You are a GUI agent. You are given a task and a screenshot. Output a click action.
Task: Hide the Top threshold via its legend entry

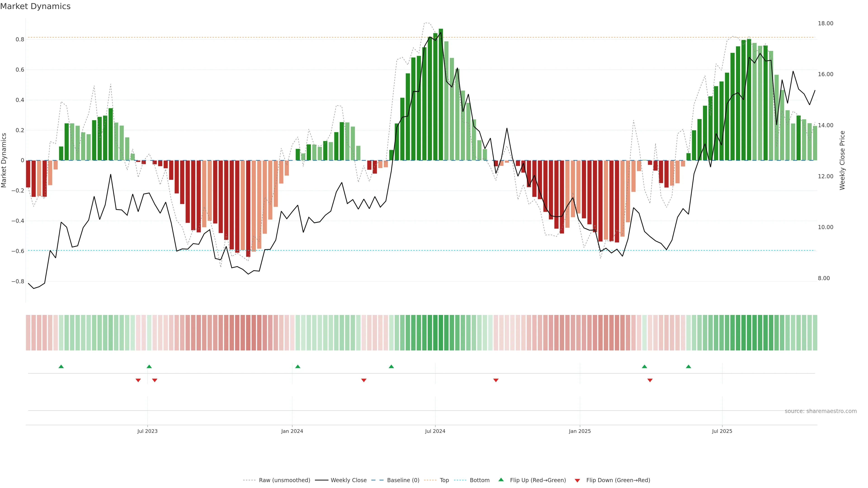[x=444, y=480]
